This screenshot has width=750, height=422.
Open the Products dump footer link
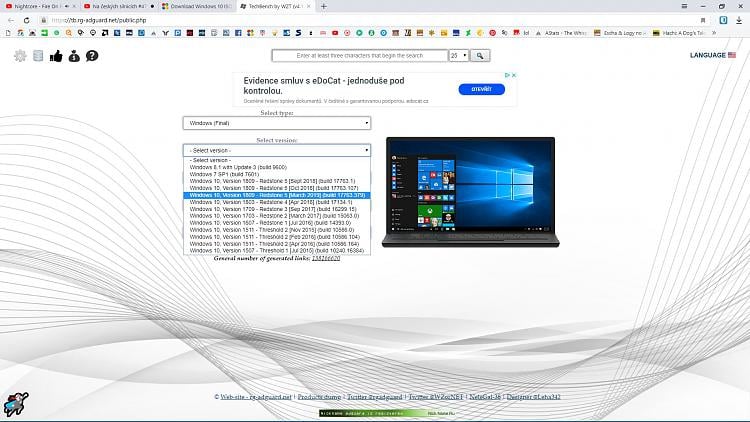(x=319, y=397)
